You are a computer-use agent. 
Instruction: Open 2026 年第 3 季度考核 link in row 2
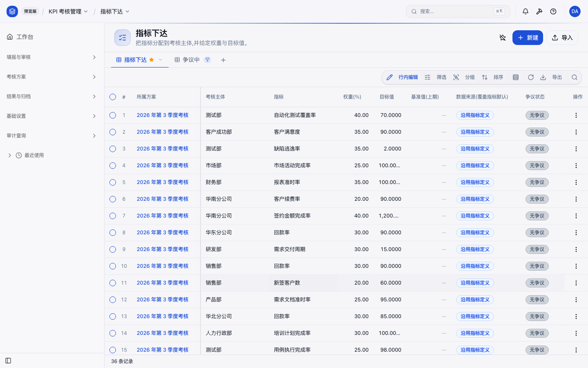[x=163, y=132]
